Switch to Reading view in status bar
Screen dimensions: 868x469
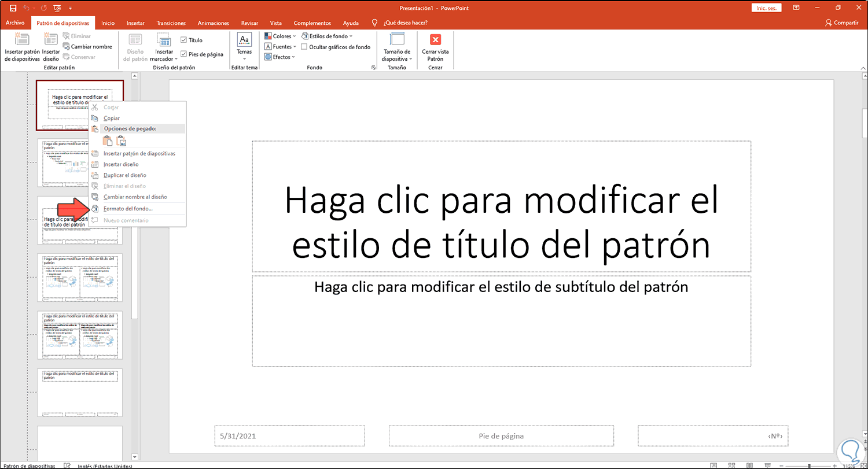pyautogui.click(x=751, y=466)
